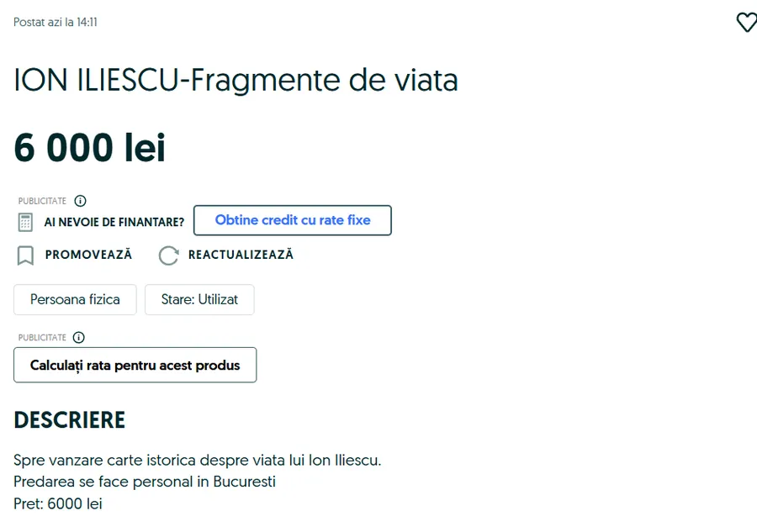Click the heart icon to favorite listing
The width and height of the screenshot is (757, 532).
[x=746, y=23]
